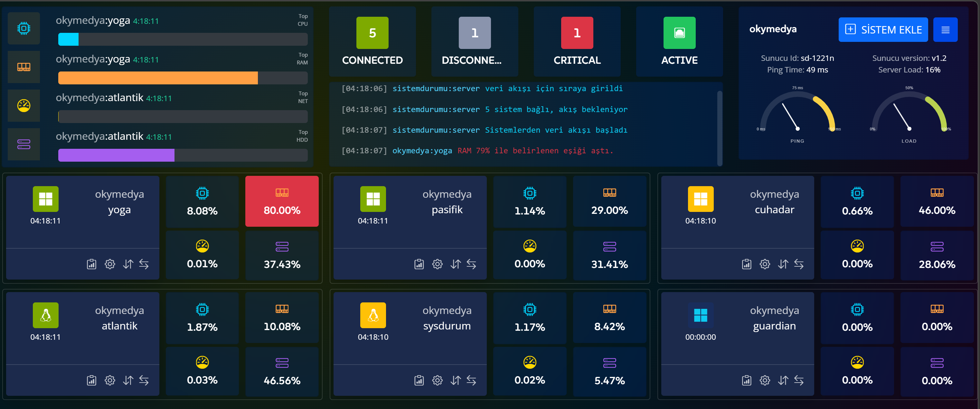
Task: Click up-down arrows icon on cuhadar card
Action: [783, 264]
